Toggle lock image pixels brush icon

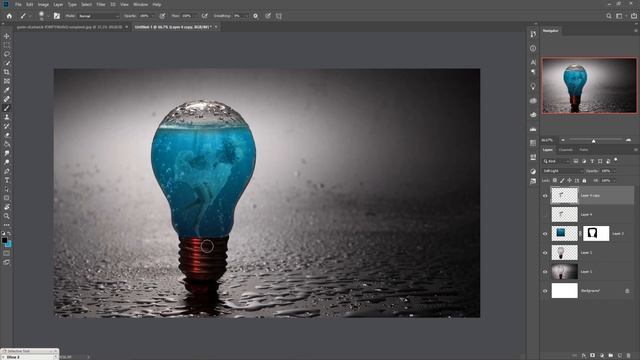[562, 180]
